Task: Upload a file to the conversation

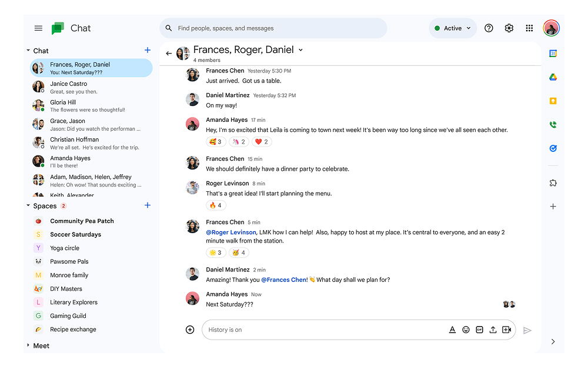Action: 493,330
